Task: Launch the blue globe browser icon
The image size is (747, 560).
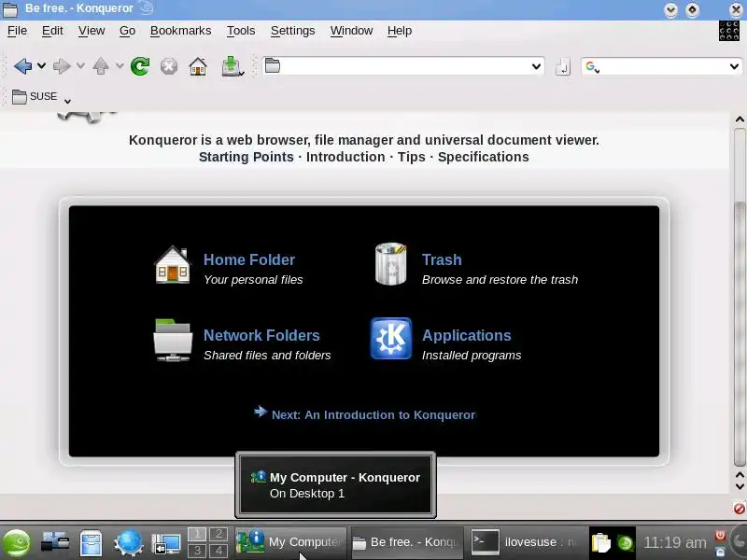Action: point(128,543)
